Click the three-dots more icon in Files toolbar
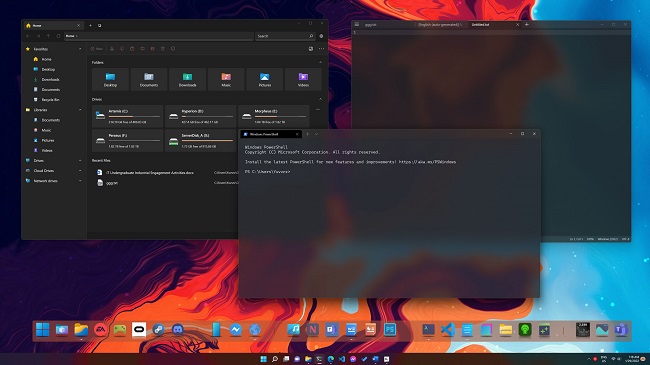650x365 pixels. (x=321, y=49)
